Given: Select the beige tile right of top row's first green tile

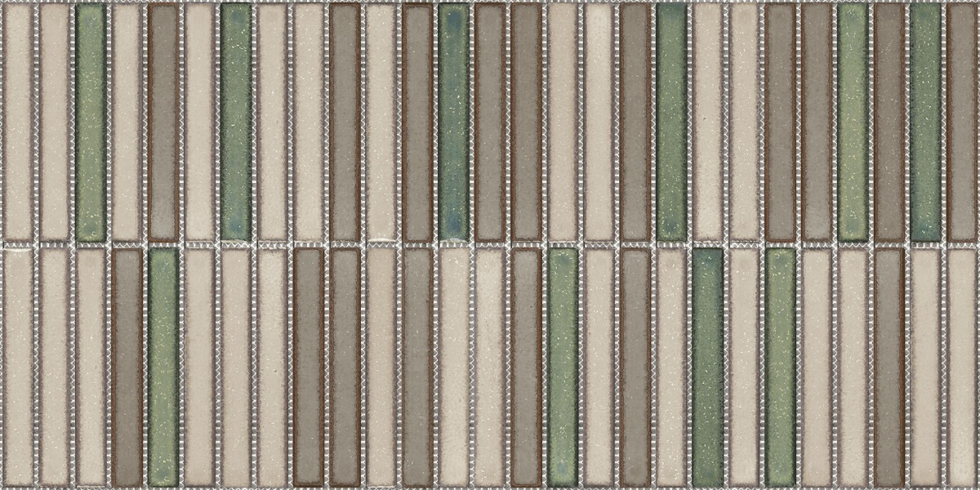Looking at the screenshot, I should coord(127,122).
